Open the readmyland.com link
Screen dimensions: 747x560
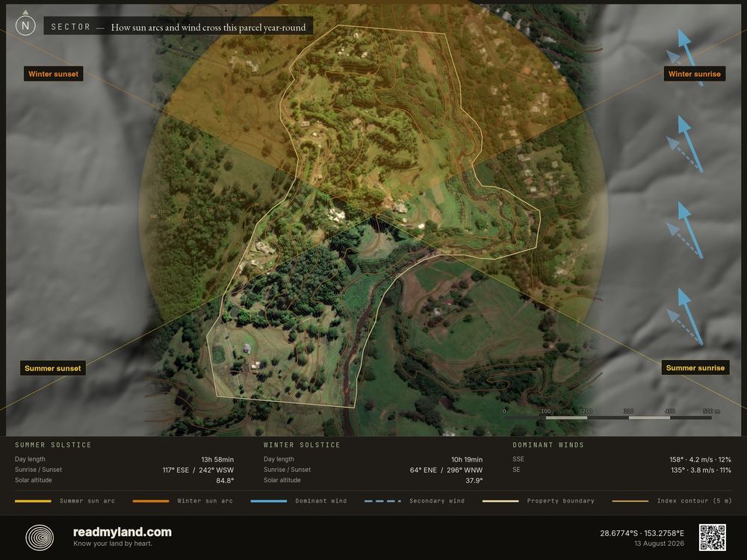coord(122,532)
